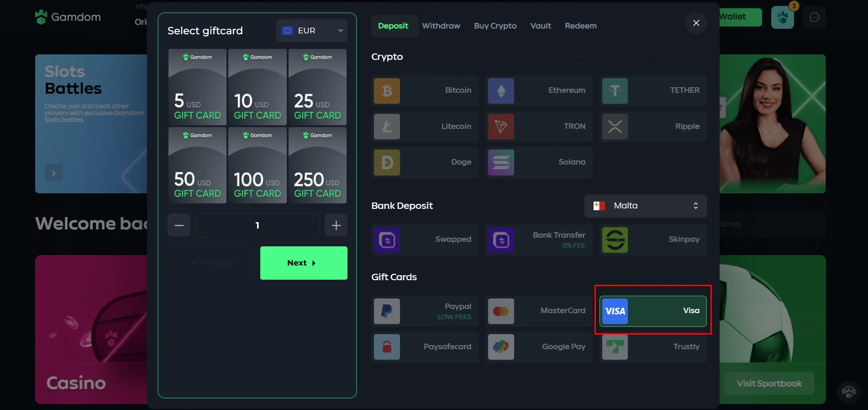Open the Malta country selector

pyautogui.click(x=646, y=206)
